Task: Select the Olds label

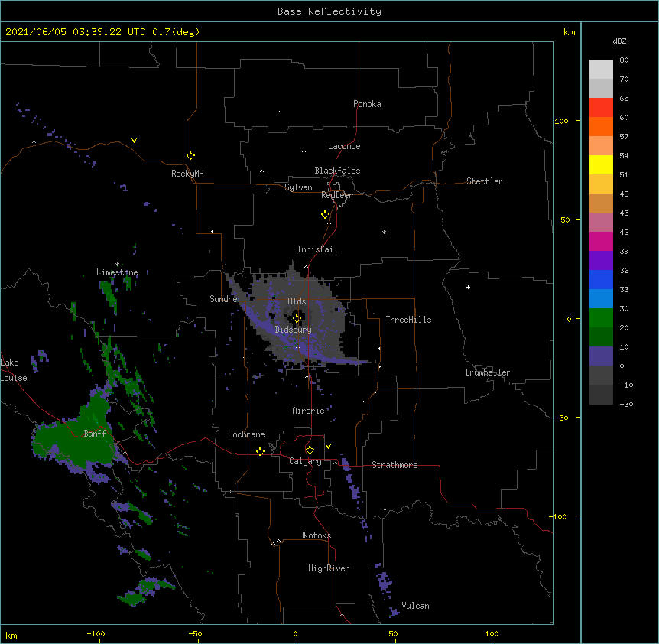Action: click(297, 301)
